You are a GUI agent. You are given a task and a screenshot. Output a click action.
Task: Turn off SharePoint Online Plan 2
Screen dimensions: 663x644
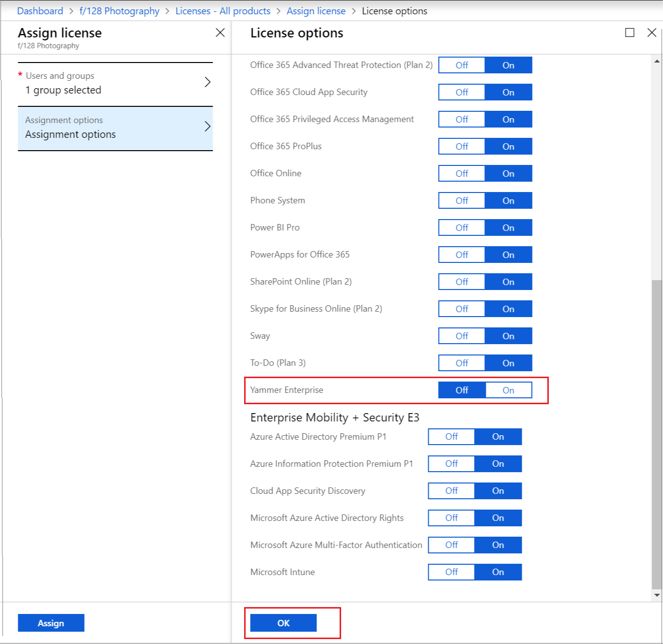[x=461, y=282]
